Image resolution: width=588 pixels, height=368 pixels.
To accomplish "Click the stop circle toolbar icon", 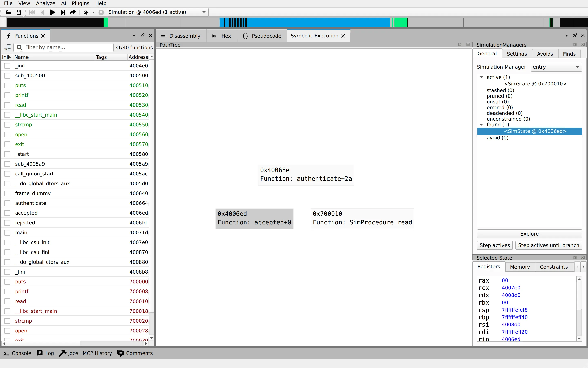I will pos(101,12).
